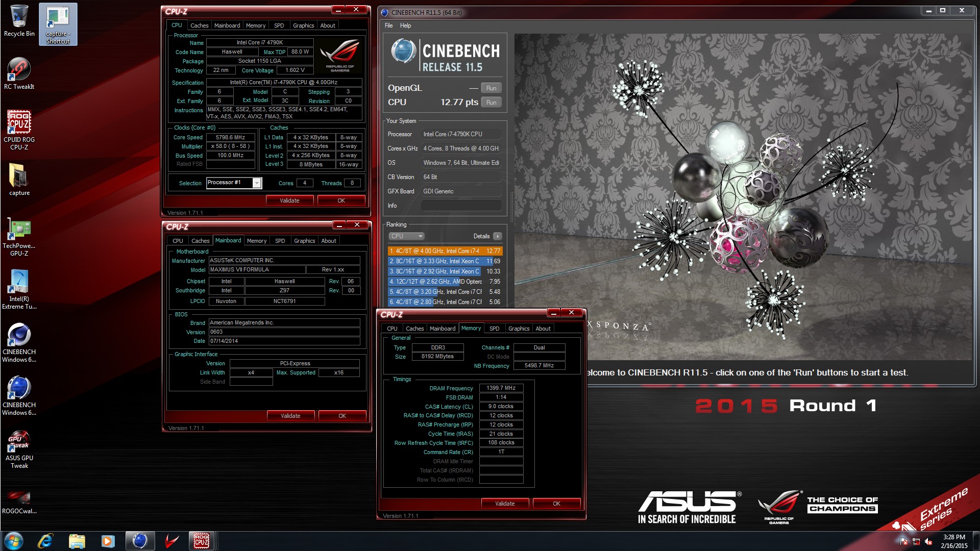The height and width of the screenshot is (551, 980).
Task: Select ranking row 4 AMD Opteron 7.95
Action: (445, 282)
